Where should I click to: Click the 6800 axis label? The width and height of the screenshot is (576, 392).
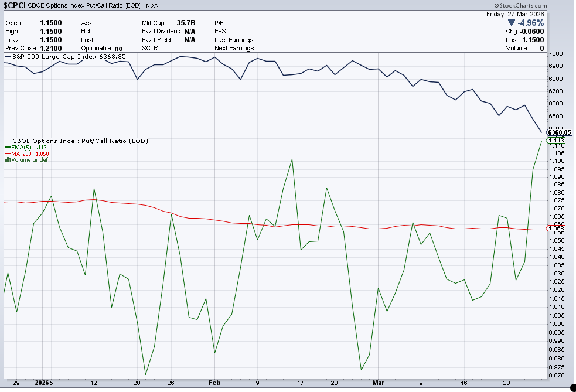[x=555, y=79]
